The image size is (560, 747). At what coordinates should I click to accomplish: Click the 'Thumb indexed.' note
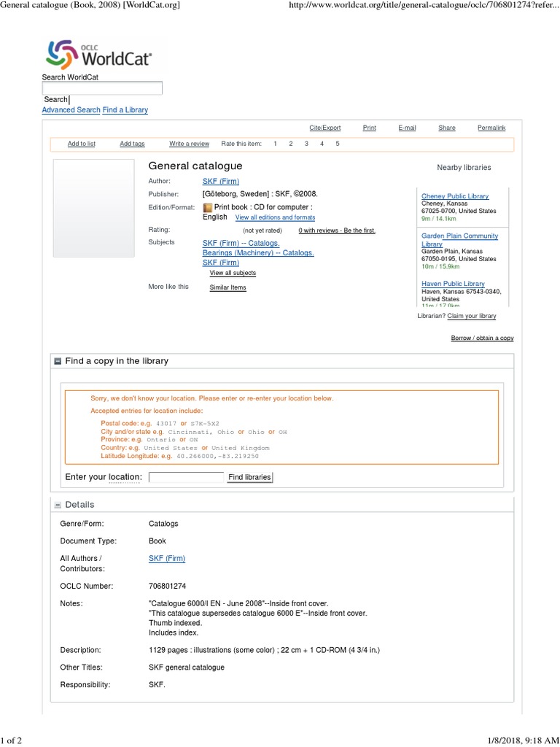pyautogui.click(x=175, y=623)
